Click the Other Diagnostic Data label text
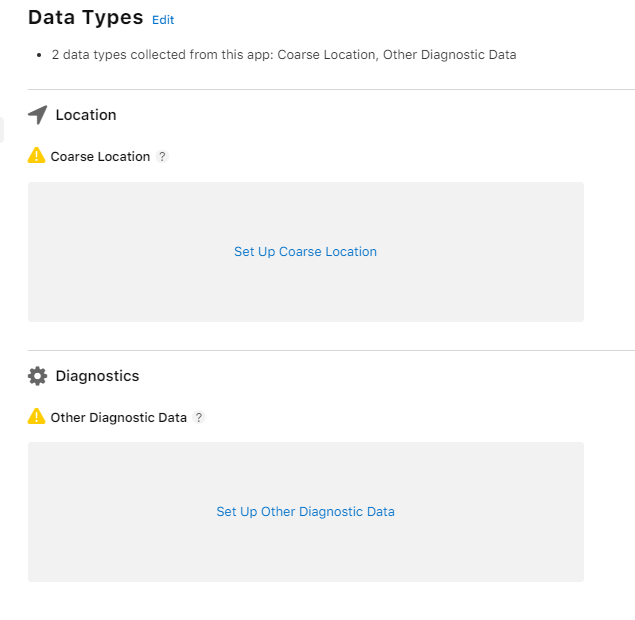 pos(118,418)
